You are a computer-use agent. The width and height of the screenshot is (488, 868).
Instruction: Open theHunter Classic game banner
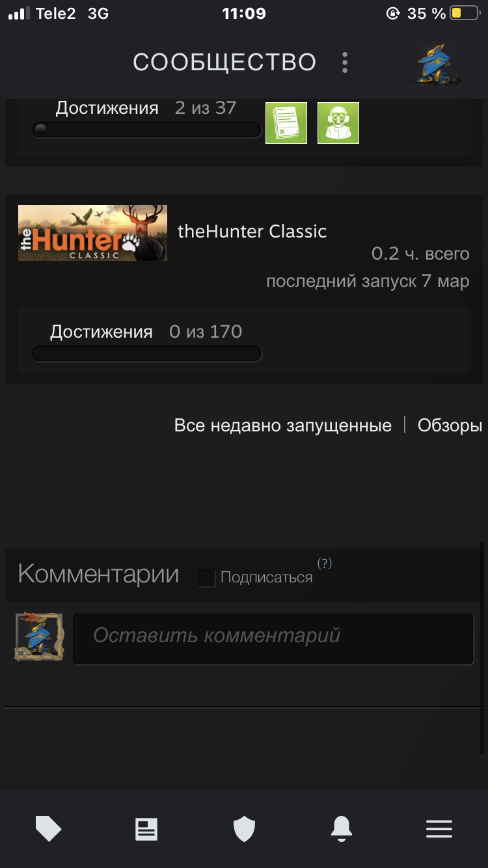92,233
